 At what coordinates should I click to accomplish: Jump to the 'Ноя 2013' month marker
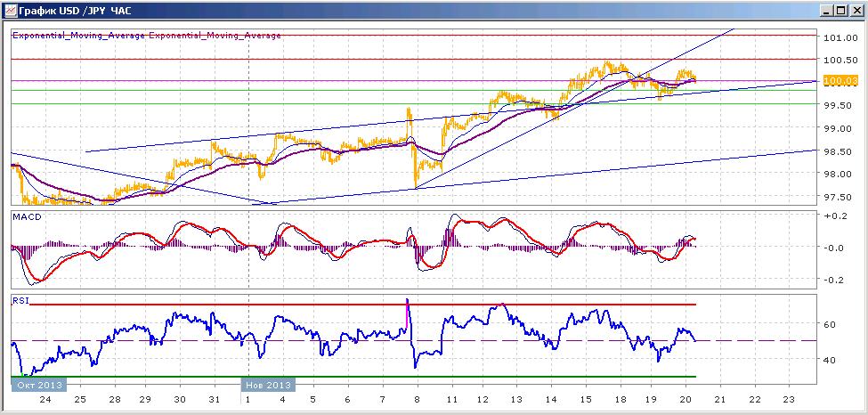tap(268, 385)
